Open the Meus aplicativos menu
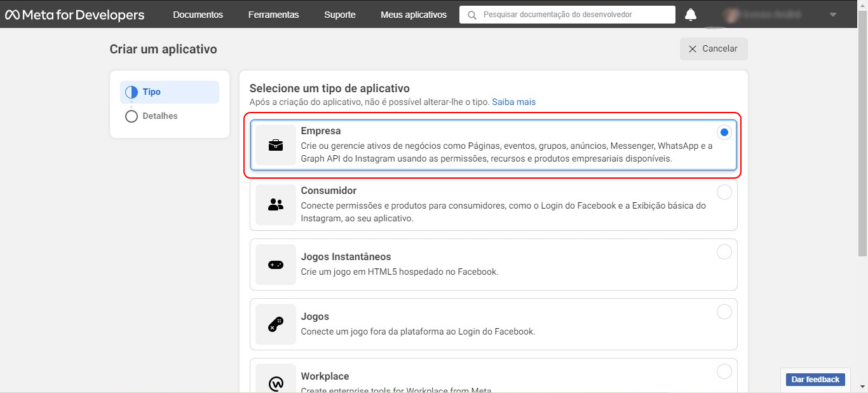 pos(414,14)
